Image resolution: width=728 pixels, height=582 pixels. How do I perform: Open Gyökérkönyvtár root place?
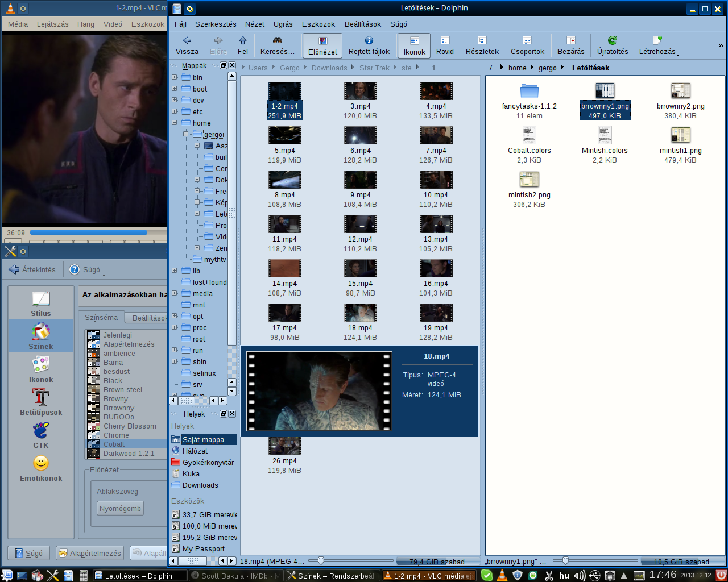coord(204,462)
